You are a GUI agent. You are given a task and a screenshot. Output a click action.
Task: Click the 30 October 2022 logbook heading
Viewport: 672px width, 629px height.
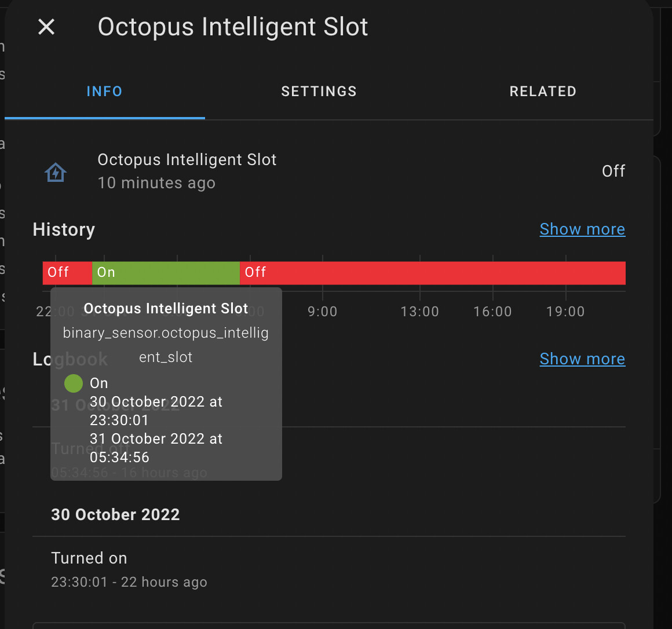coord(115,514)
